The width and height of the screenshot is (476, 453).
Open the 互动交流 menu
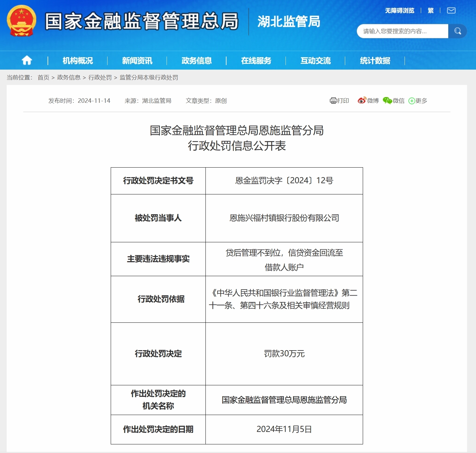[315, 60]
